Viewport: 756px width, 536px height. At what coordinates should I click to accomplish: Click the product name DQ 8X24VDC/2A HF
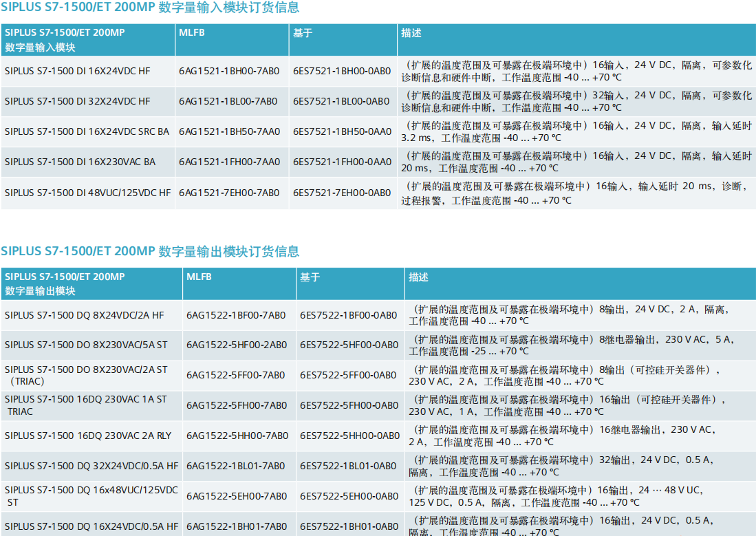85,316
